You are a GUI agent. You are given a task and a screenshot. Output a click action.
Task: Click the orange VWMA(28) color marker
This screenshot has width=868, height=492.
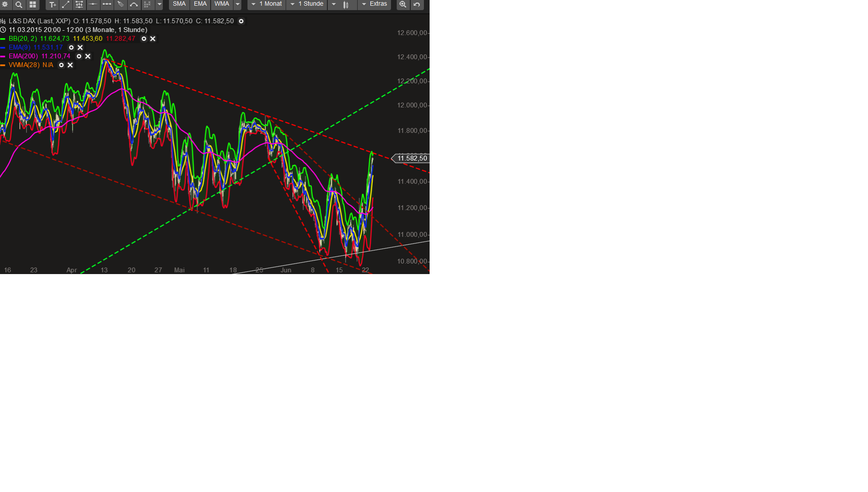(3, 65)
